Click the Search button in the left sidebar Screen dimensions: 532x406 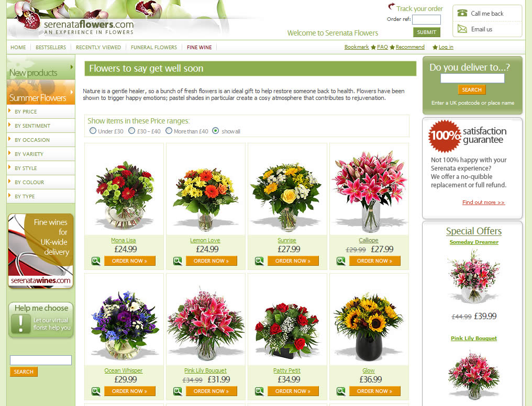24,372
